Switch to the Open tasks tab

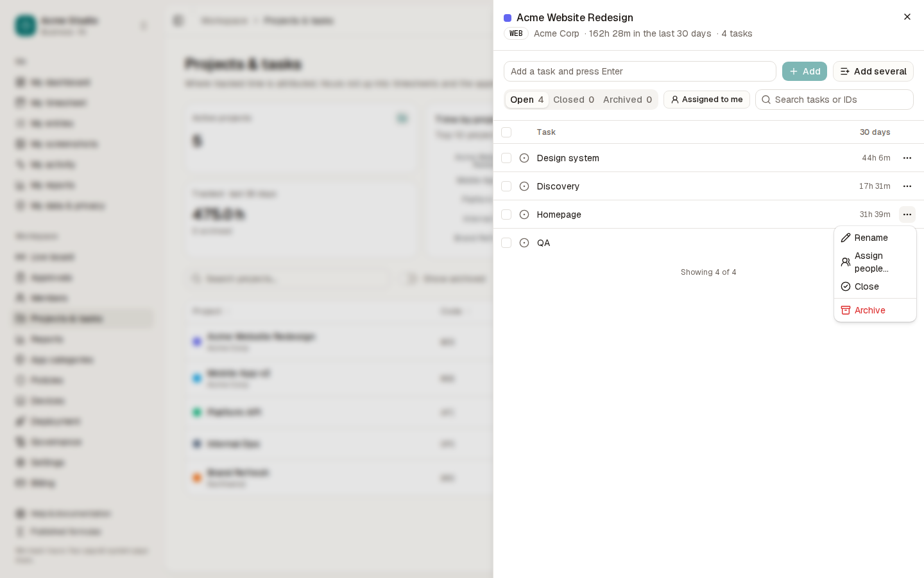(x=527, y=100)
